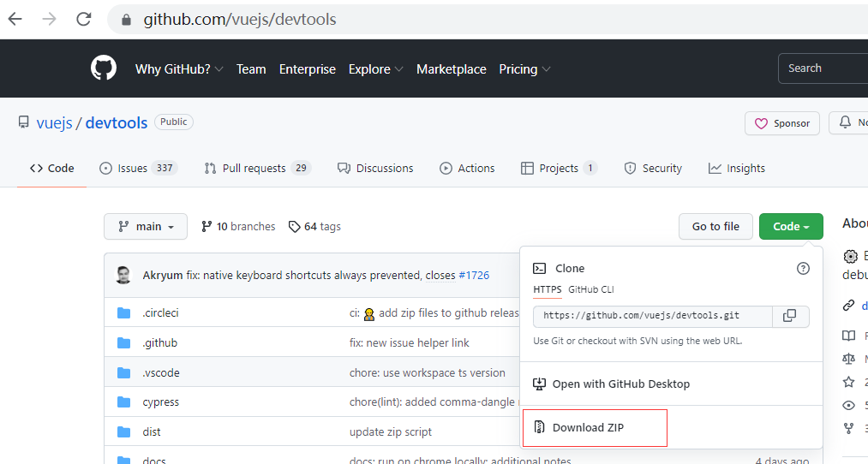Copy the clone URL with the clipboard icon
Screen dimensions: 868x464
point(790,316)
